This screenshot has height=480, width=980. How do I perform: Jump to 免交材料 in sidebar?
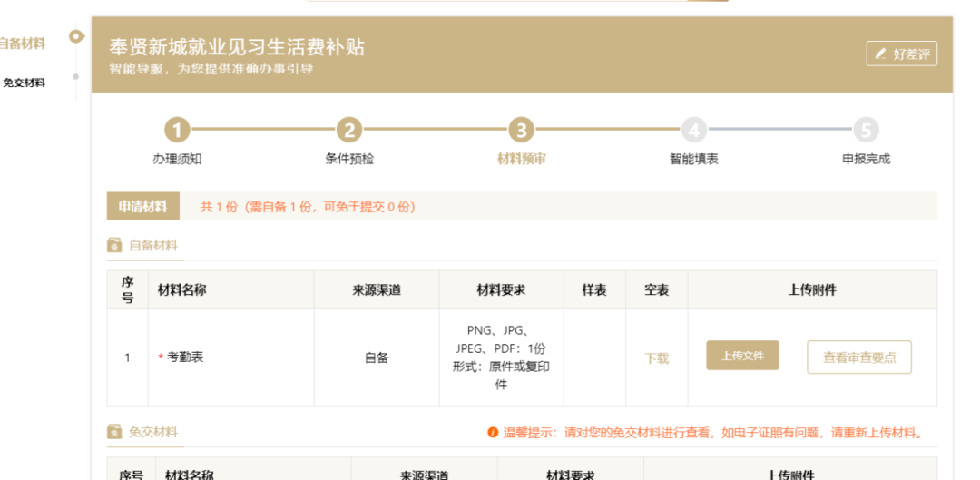(x=24, y=83)
